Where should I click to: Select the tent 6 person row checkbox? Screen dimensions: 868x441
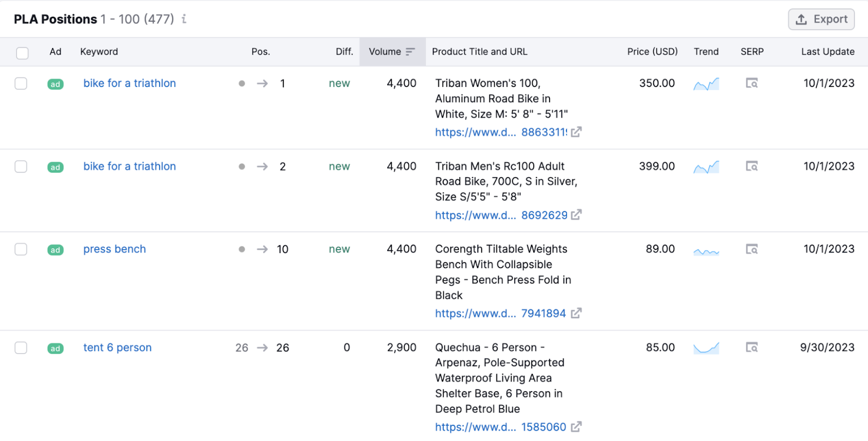[x=21, y=348]
